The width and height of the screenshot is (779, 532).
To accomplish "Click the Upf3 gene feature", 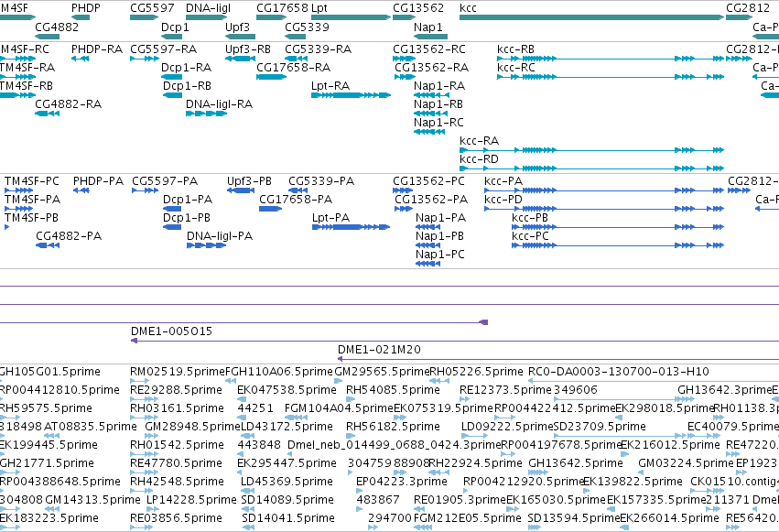I will [x=240, y=37].
